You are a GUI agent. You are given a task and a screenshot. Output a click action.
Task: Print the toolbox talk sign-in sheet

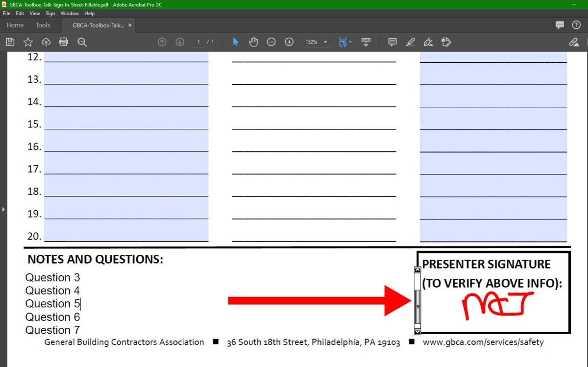point(64,42)
